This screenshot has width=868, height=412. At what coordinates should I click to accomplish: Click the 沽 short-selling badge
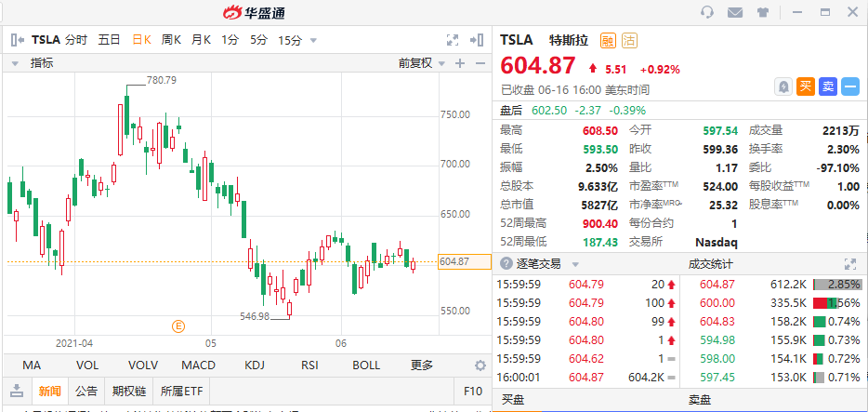pos(629,40)
